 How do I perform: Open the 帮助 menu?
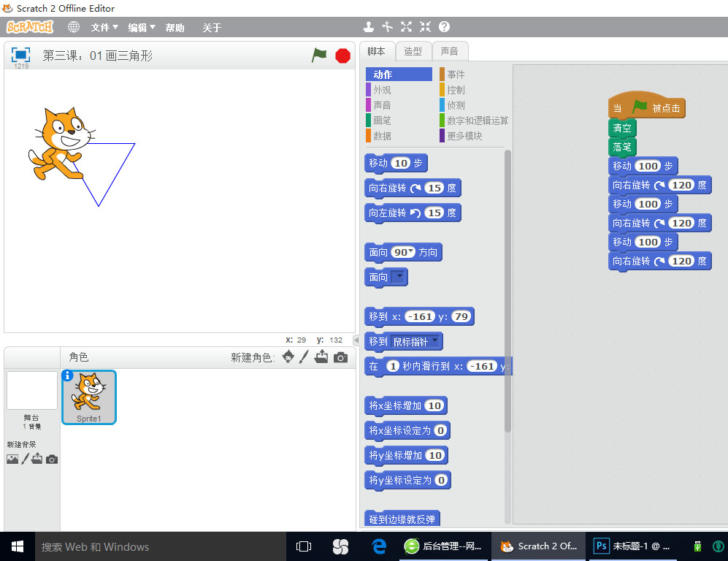click(175, 28)
